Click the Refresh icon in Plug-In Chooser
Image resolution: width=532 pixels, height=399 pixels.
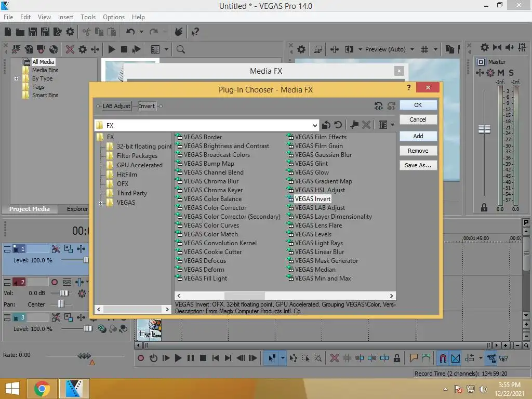pyautogui.click(x=338, y=125)
